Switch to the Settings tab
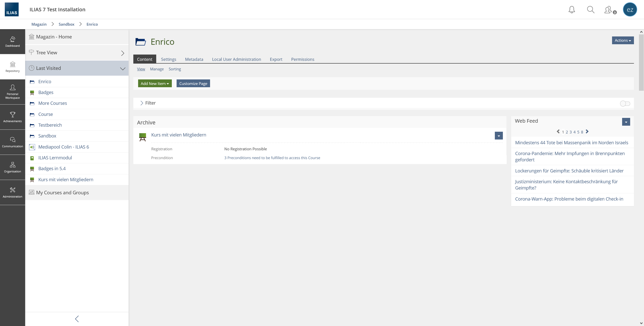Image resolution: width=644 pixels, height=326 pixels. [169, 59]
